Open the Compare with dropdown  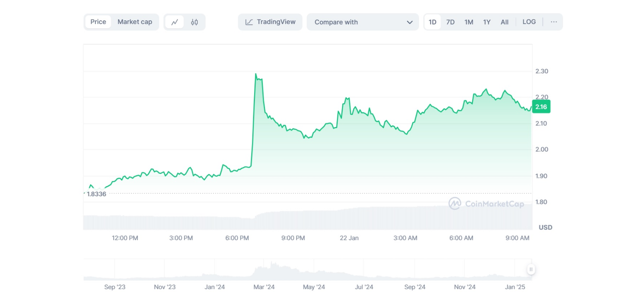coord(363,22)
